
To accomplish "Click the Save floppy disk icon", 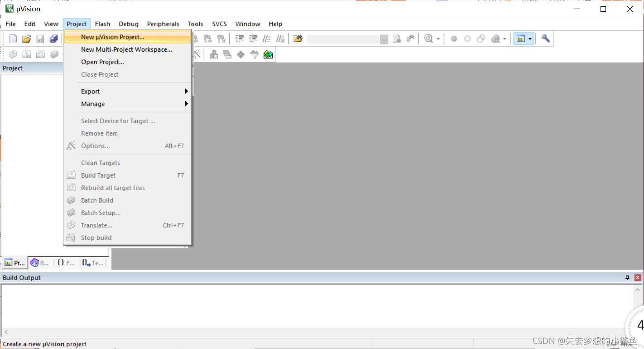I will [x=40, y=39].
